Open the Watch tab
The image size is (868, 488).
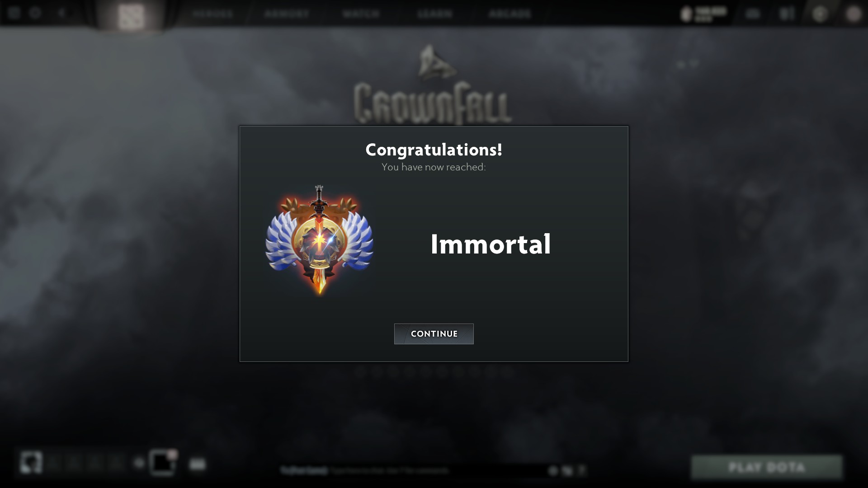coord(361,14)
